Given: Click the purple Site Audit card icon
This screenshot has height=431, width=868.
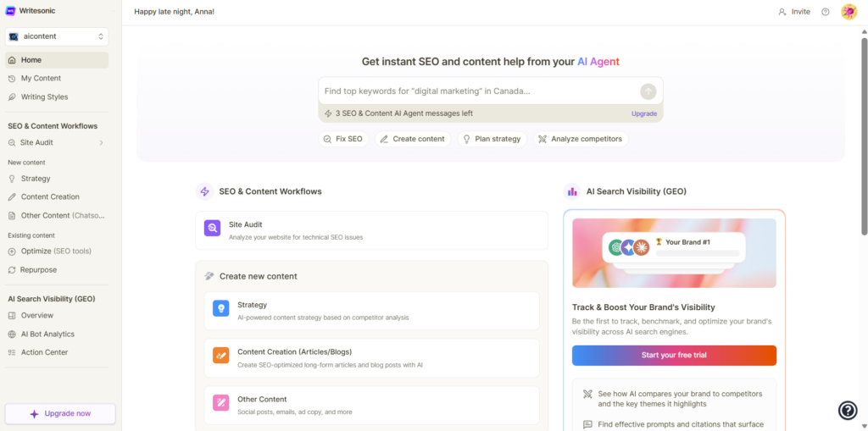Looking at the screenshot, I should point(212,228).
